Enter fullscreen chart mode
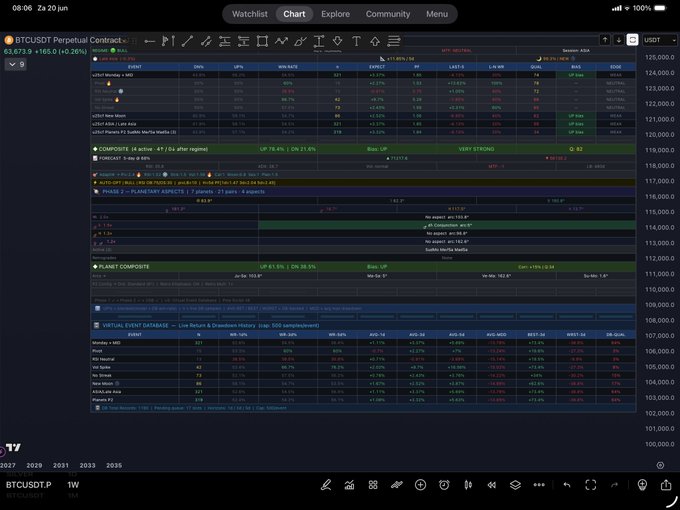This screenshot has height=510, width=680. (x=591, y=485)
